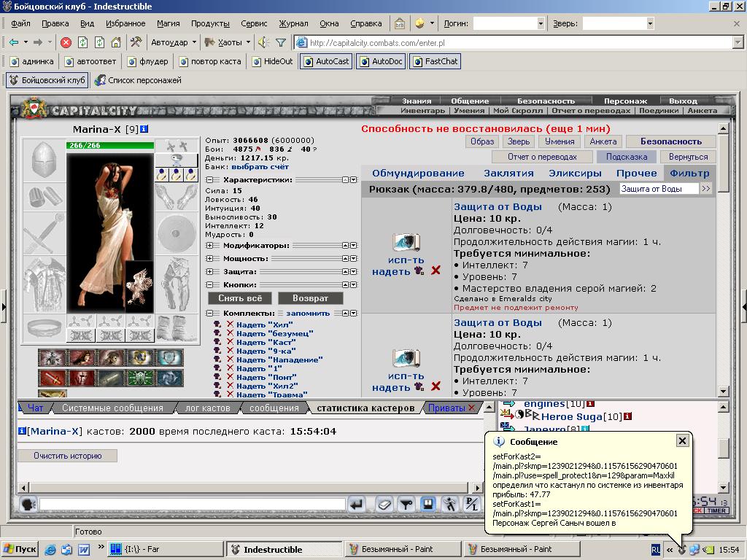Image resolution: width=747 pixels, height=560 pixels.
Task: Collapse the Комплекты section
Action: [x=209, y=314]
